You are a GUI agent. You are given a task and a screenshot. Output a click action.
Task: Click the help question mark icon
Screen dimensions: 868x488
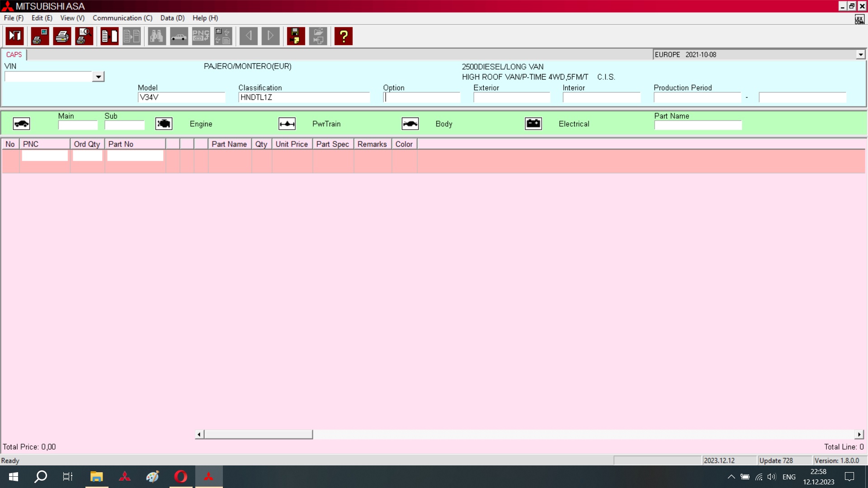point(344,36)
